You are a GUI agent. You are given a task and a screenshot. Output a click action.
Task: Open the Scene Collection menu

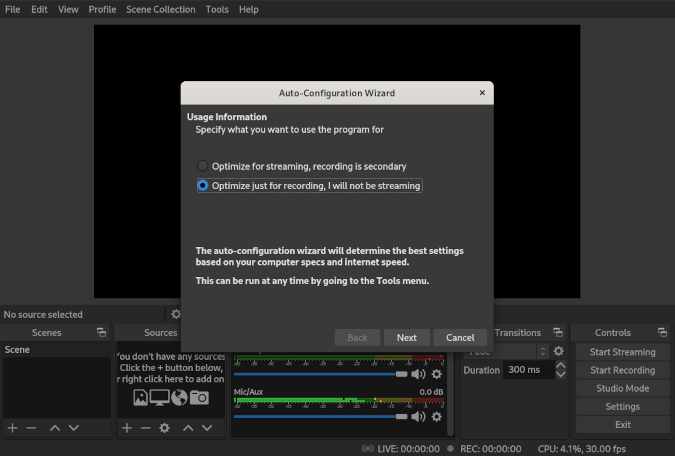click(160, 9)
